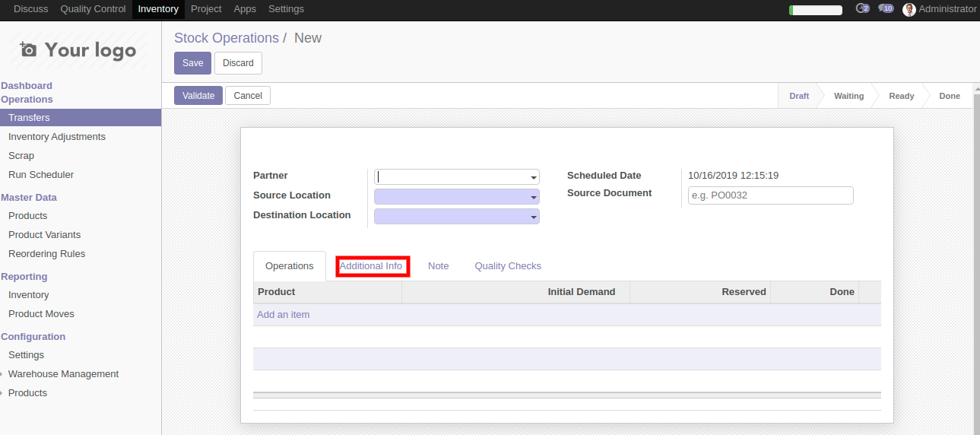980x435 pixels.
Task: Expand the Destination Location dropdown
Action: point(534,217)
